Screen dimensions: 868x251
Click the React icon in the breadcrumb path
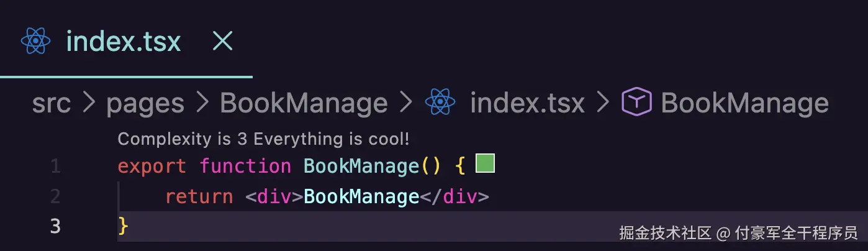(440, 103)
